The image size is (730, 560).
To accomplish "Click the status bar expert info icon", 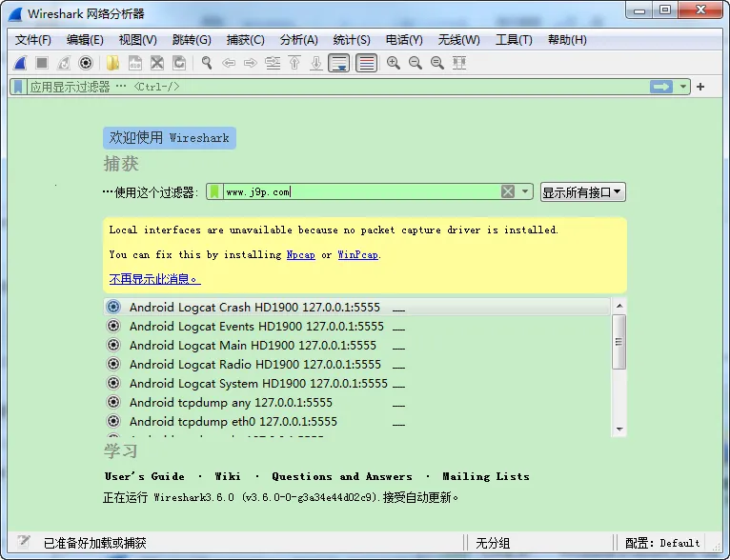I will 24,541.
